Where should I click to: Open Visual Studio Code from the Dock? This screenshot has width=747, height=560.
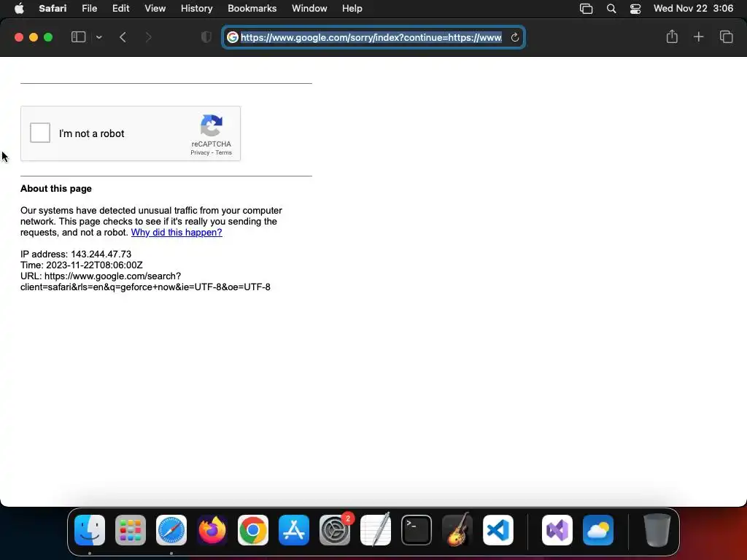click(x=498, y=530)
